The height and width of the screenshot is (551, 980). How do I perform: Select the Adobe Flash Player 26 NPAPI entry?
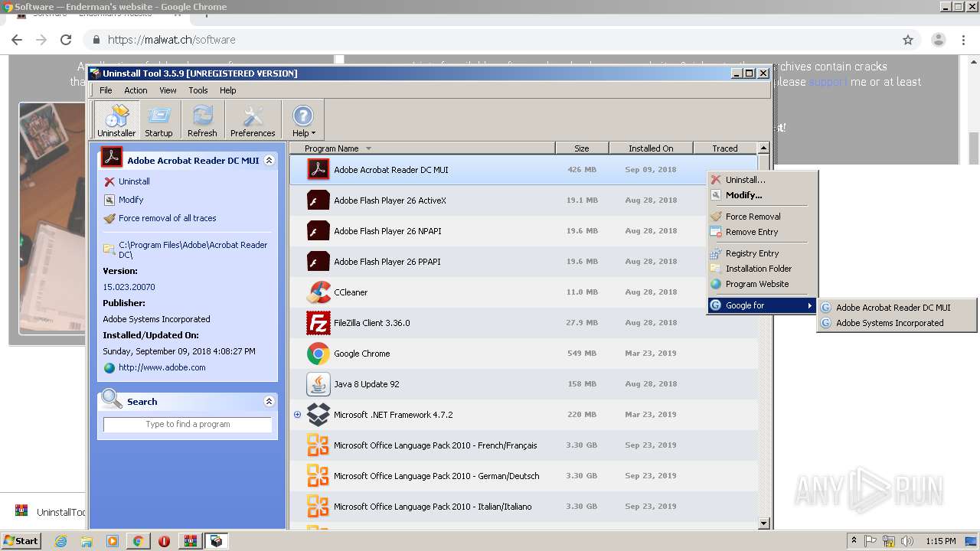(x=524, y=231)
